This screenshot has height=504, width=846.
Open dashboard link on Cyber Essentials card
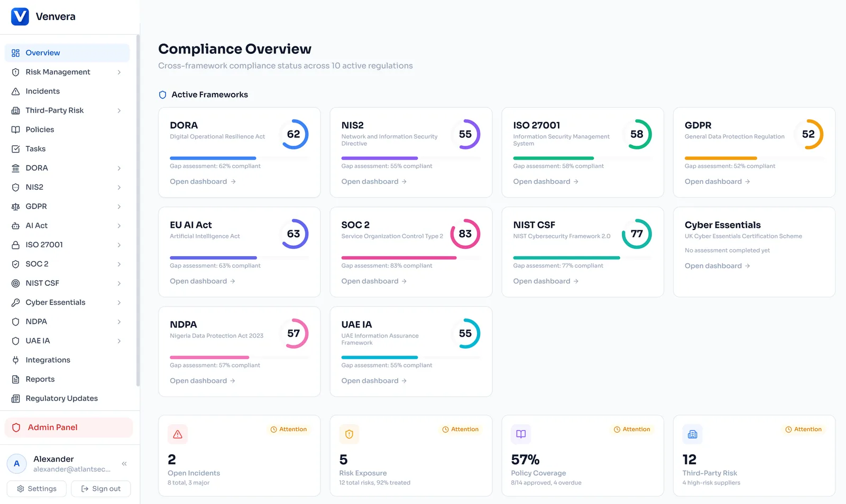pyautogui.click(x=718, y=266)
